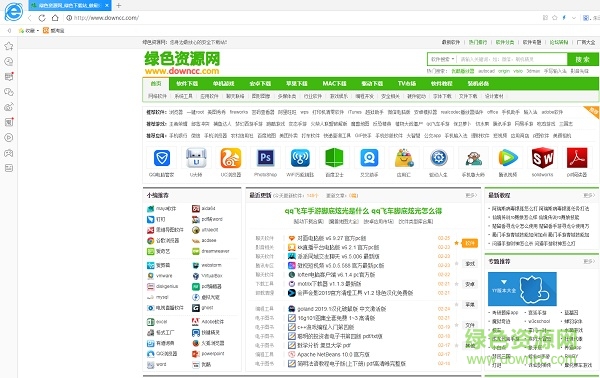This screenshot has height=378, width=600.
Task: Open the MAC下载 navigation tab
Action: tap(334, 83)
